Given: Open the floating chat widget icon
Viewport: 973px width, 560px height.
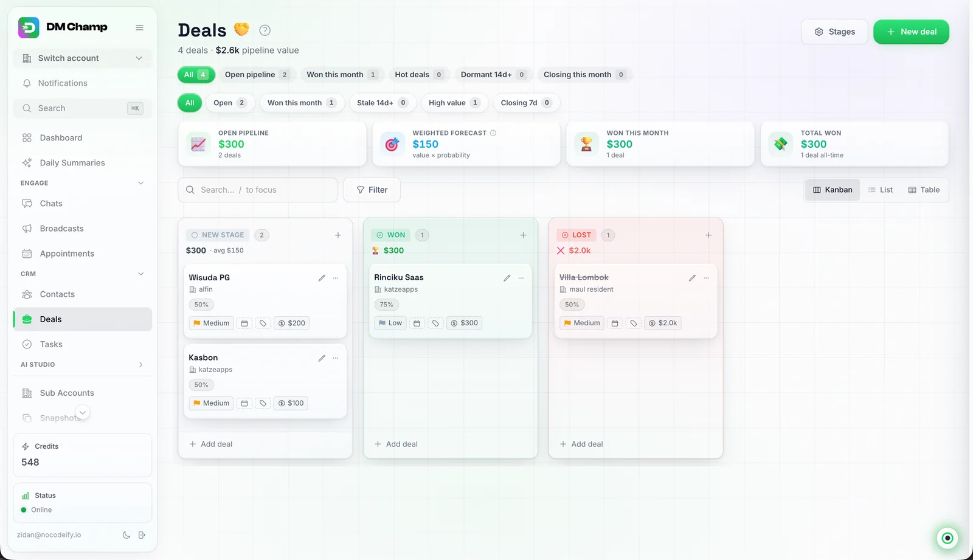Looking at the screenshot, I should [947, 538].
